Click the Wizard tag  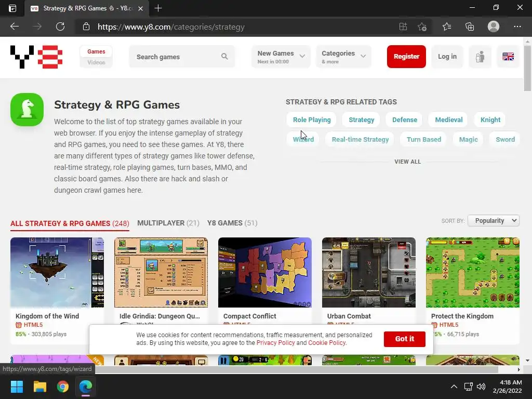tap(303, 139)
